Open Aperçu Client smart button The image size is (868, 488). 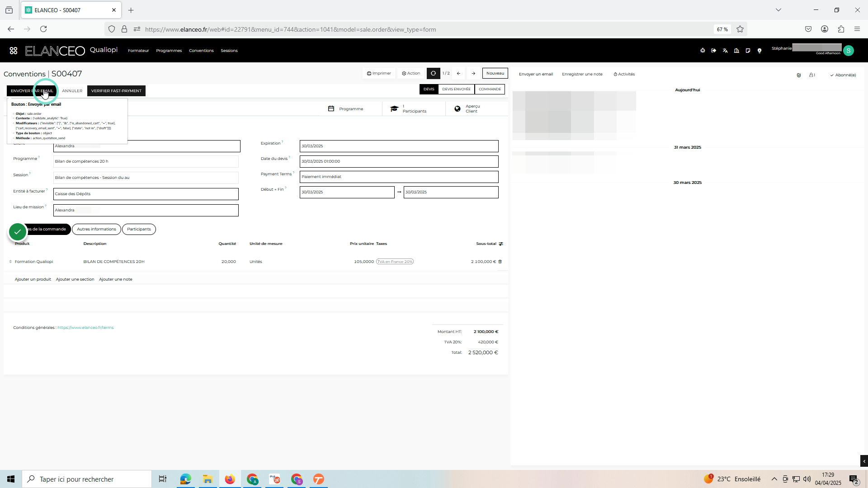coord(476,109)
